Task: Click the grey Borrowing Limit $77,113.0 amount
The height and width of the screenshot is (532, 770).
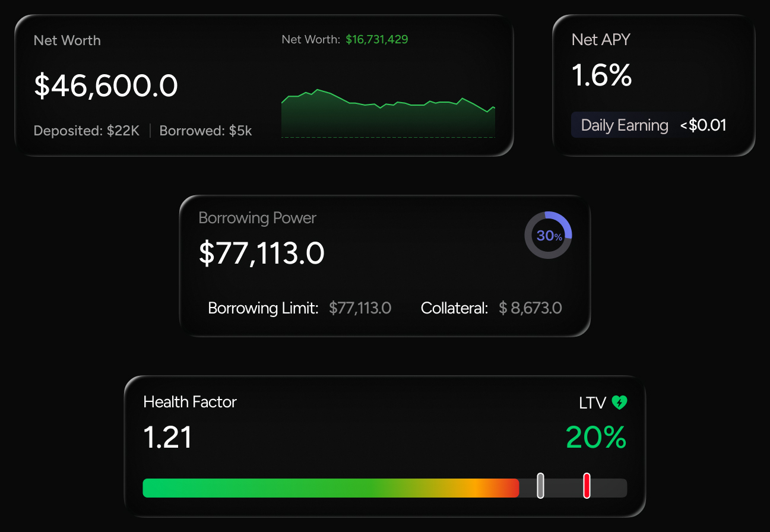Action: tap(360, 308)
